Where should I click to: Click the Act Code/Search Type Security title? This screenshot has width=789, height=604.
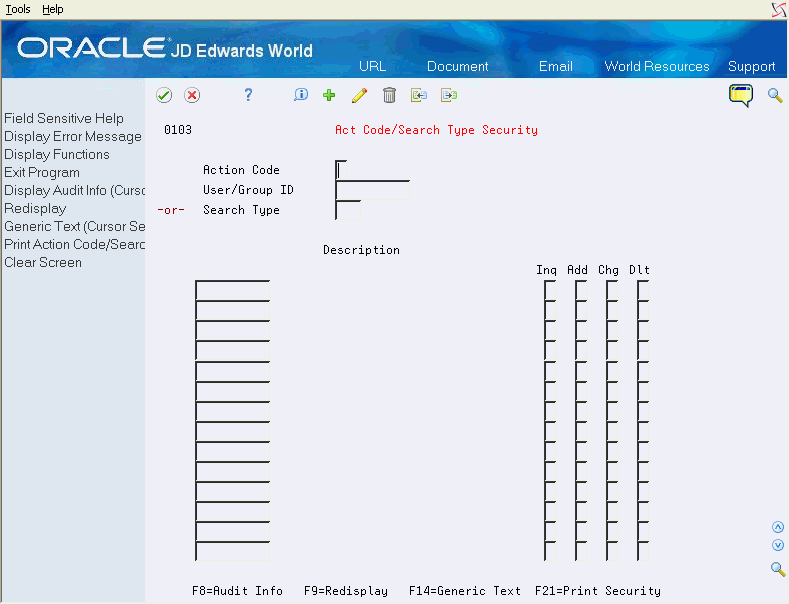click(436, 130)
